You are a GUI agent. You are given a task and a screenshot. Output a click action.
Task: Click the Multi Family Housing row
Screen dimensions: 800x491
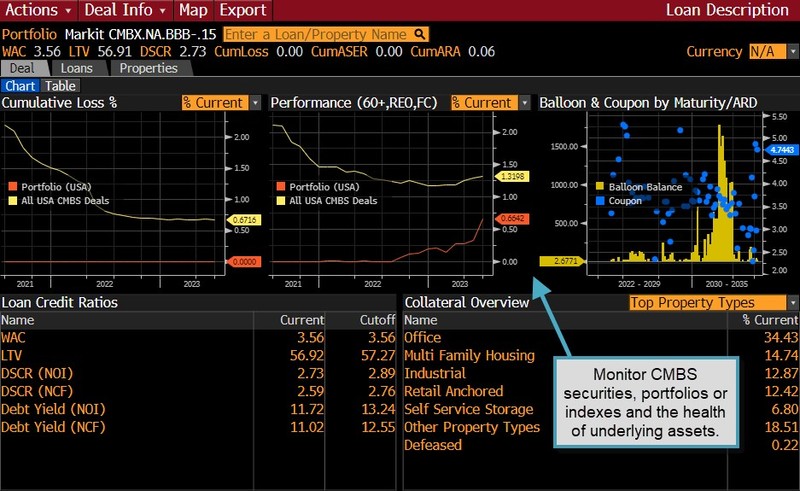click(601, 356)
